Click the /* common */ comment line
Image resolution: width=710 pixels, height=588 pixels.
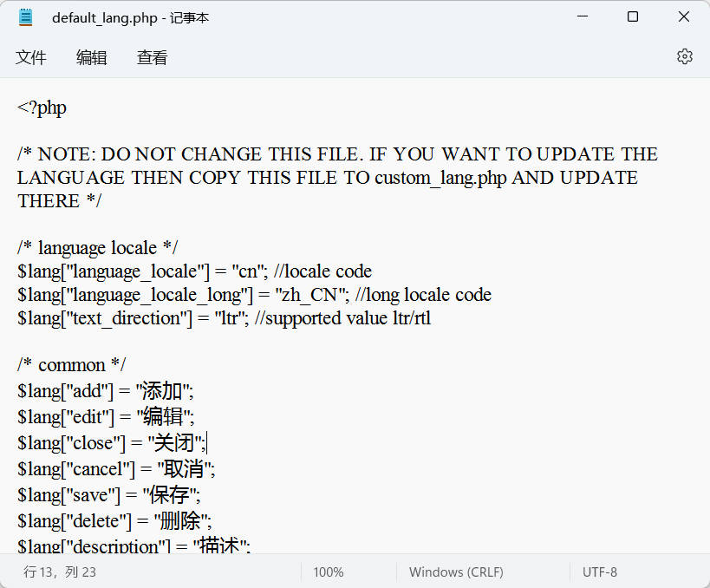click(x=72, y=364)
